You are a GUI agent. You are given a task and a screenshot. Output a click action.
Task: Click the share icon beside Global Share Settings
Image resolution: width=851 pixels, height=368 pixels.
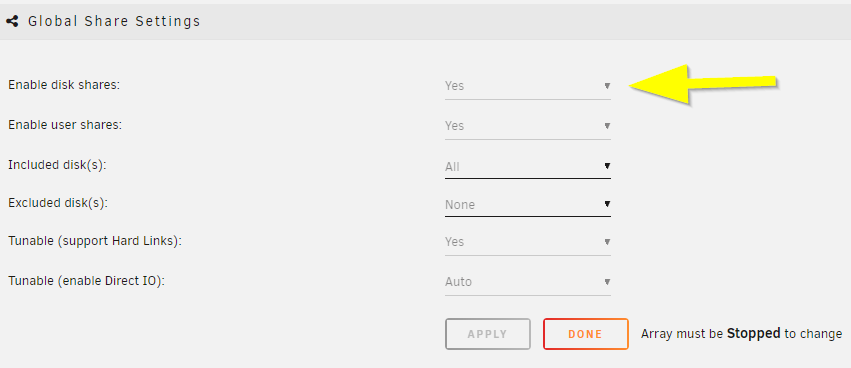pos(12,21)
